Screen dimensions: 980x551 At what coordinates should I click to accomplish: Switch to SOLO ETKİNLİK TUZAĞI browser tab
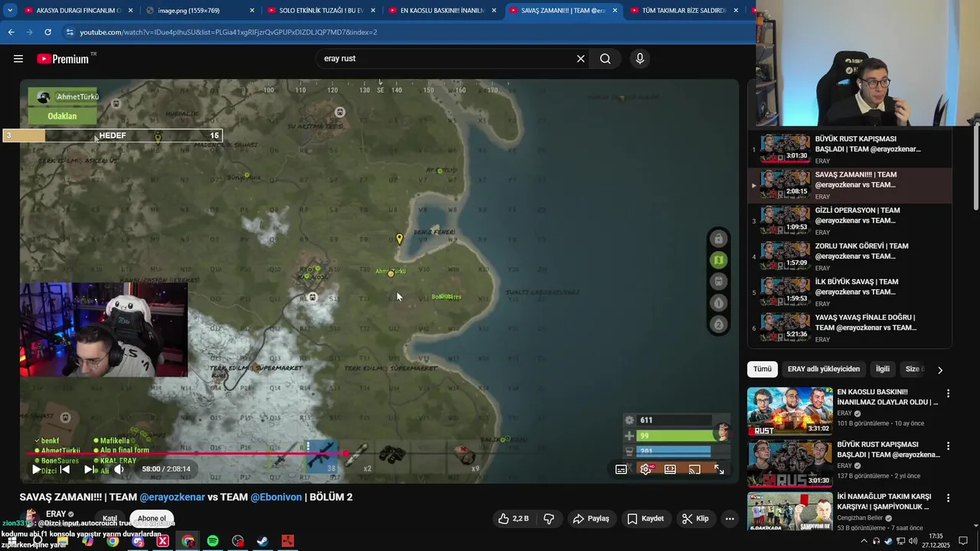320,11
